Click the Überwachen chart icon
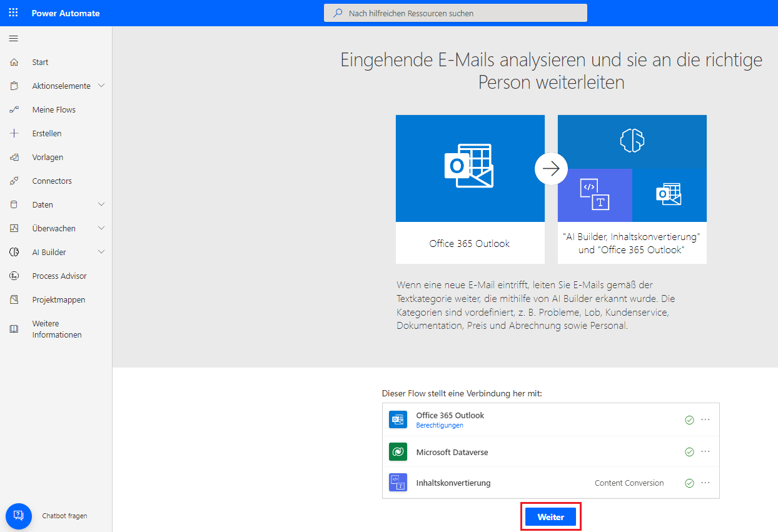The image size is (778, 532). point(14,229)
